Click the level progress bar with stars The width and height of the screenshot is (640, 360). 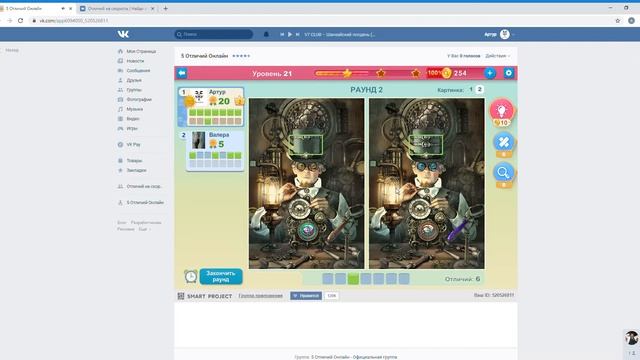click(x=368, y=73)
